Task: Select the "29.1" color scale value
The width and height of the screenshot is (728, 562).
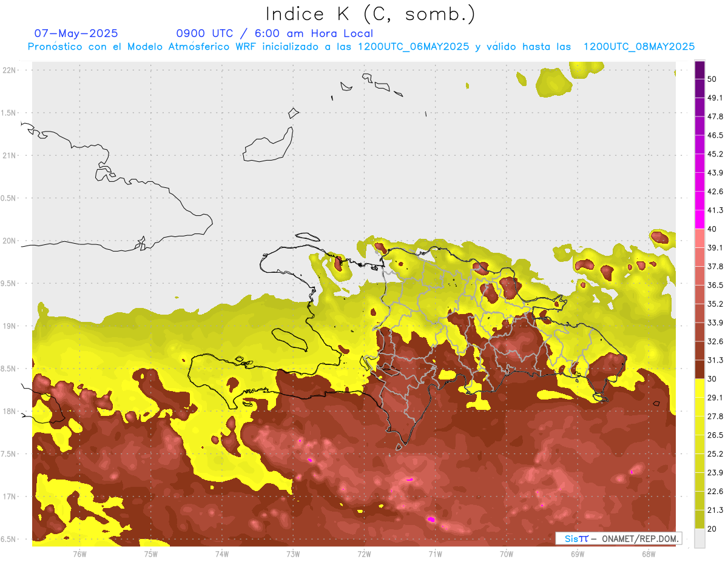Action: pos(715,397)
